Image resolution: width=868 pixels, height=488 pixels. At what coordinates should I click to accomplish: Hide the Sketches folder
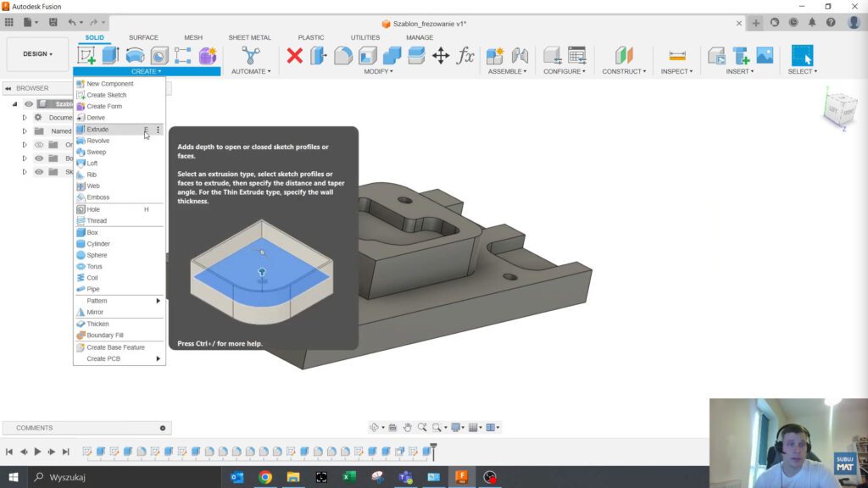tap(38, 171)
